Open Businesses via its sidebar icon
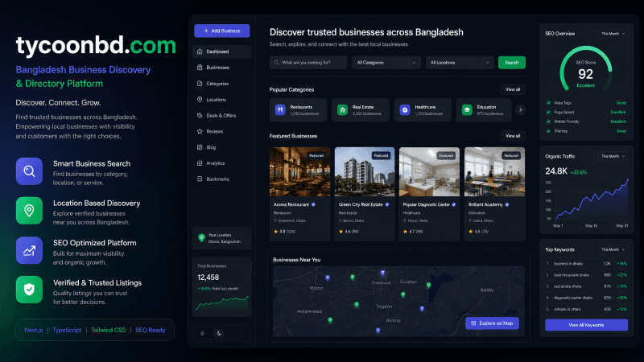Screen dimensions: 644x362 pyautogui.click(x=200, y=68)
